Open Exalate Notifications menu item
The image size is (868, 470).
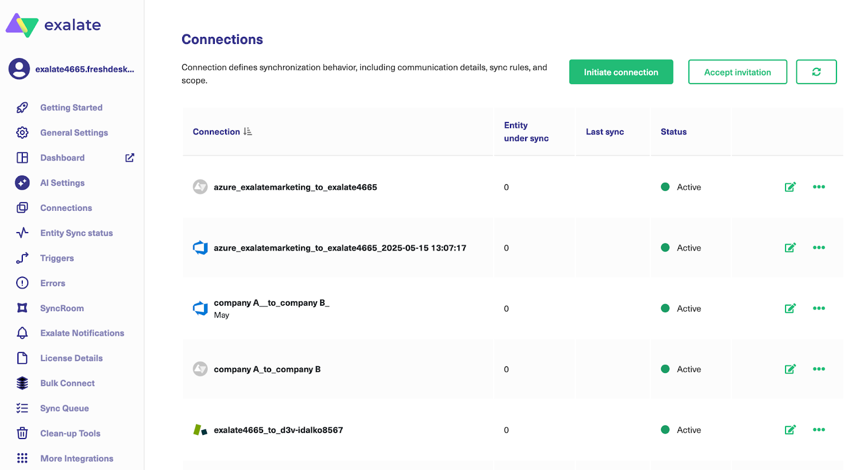pos(82,333)
